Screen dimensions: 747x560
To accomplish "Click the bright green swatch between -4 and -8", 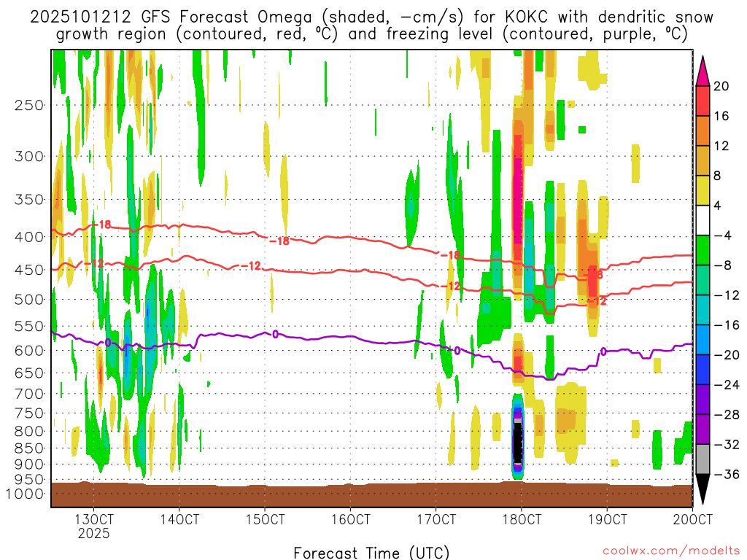I will [x=703, y=251].
